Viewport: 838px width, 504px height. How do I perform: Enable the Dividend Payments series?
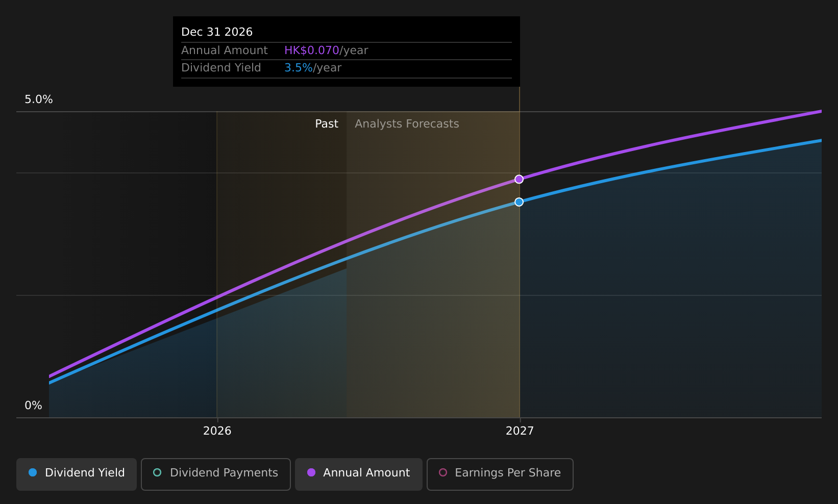tap(216, 474)
